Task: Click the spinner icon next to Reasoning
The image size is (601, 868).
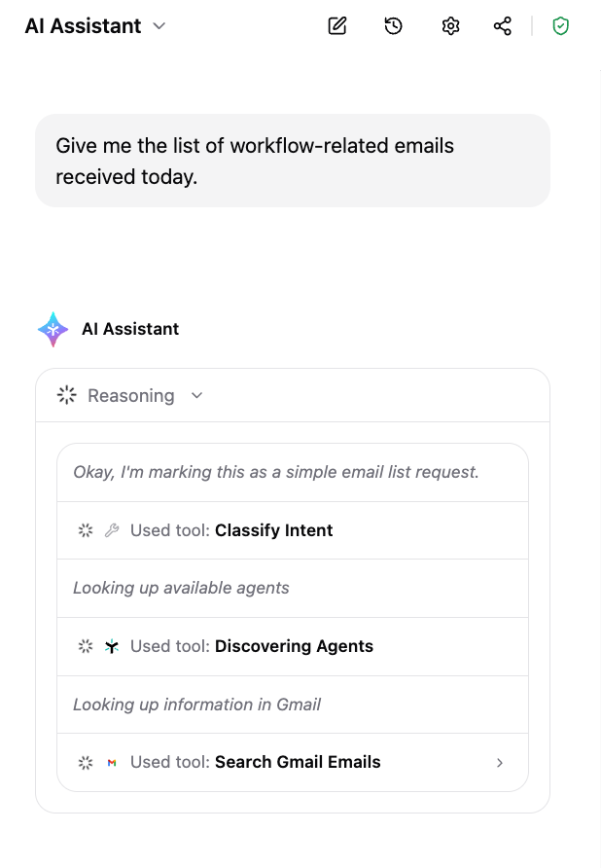Action: (x=67, y=395)
